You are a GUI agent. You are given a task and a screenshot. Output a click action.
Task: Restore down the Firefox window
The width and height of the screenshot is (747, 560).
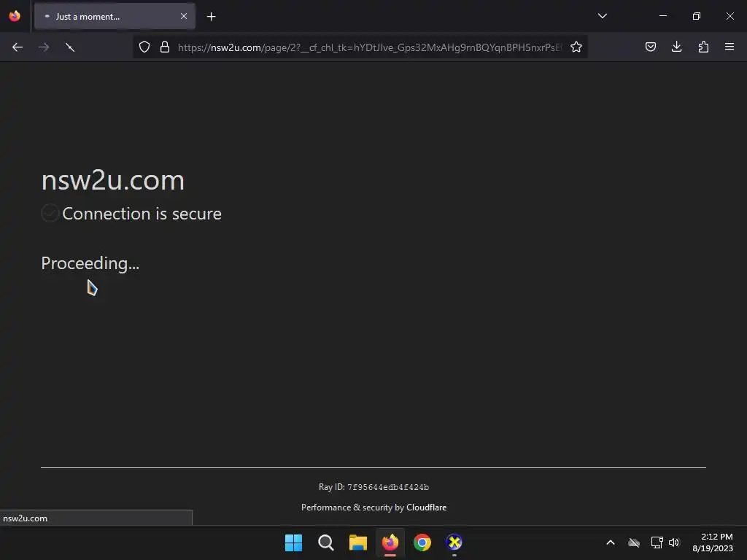pyautogui.click(x=697, y=16)
